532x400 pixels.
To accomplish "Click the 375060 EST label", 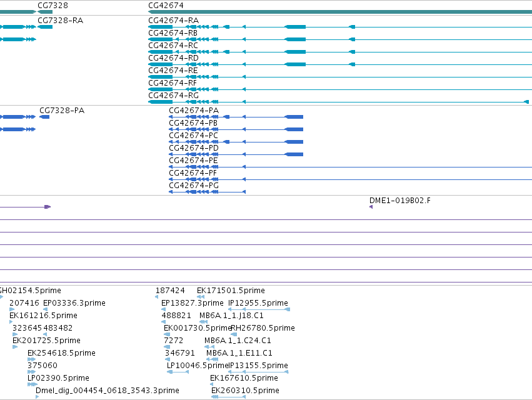I will click(43, 366).
